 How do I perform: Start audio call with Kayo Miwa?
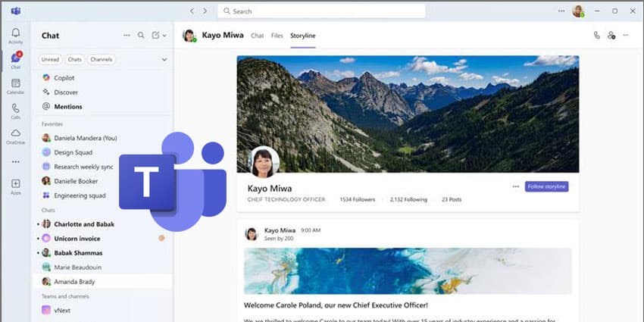coord(597,36)
